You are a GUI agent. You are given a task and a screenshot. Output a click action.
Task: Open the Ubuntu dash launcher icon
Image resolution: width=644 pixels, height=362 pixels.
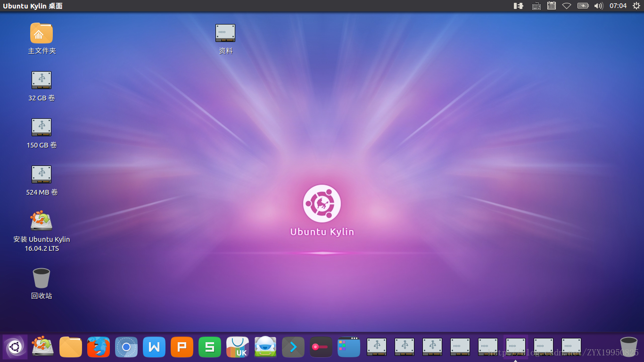tap(16, 346)
